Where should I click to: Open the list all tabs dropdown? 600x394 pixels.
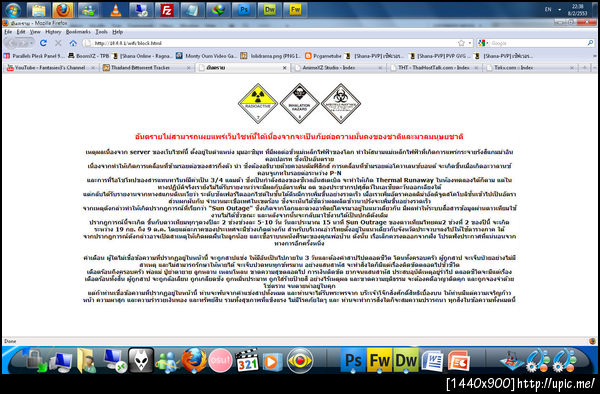click(594, 68)
